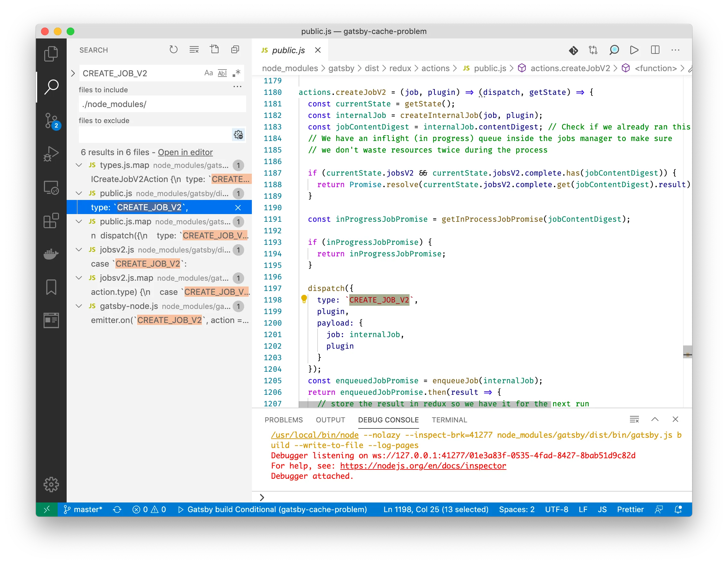The width and height of the screenshot is (728, 564).
Task: Open Manage settings gear in activity bar
Action: (51, 484)
